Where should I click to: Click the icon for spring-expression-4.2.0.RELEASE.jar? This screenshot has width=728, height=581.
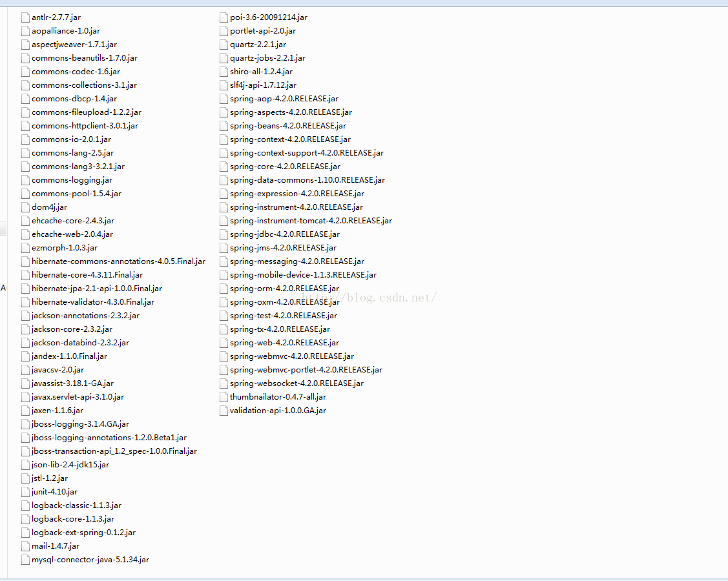click(x=224, y=194)
